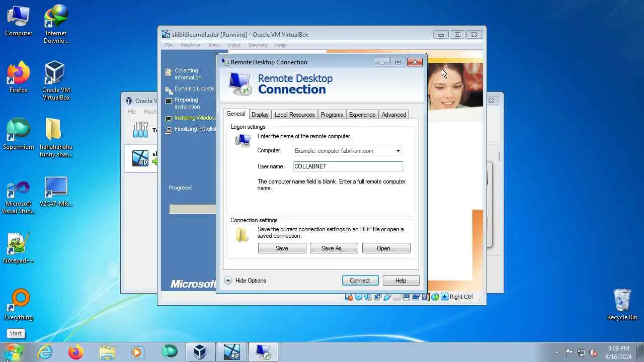
Task: Launch Supermium from the desktop
Action: (x=19, y=134)
